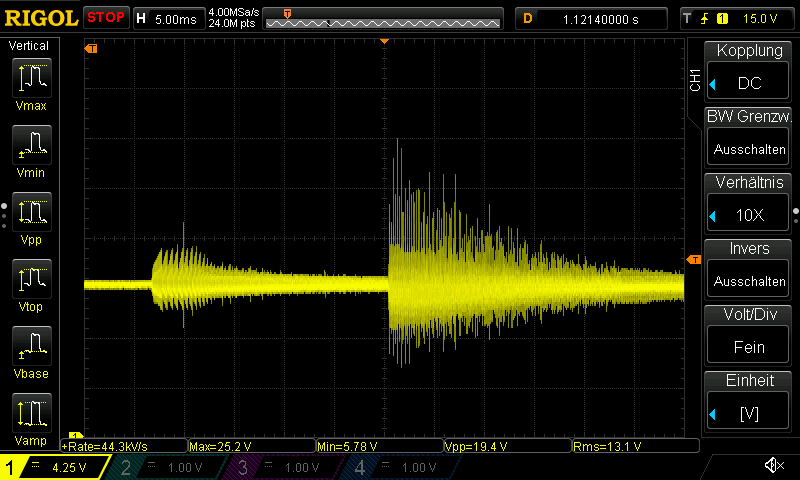Open the Kopplung DC selector
The height and width of the screenshot is (480, 800).
click(749, 72)
